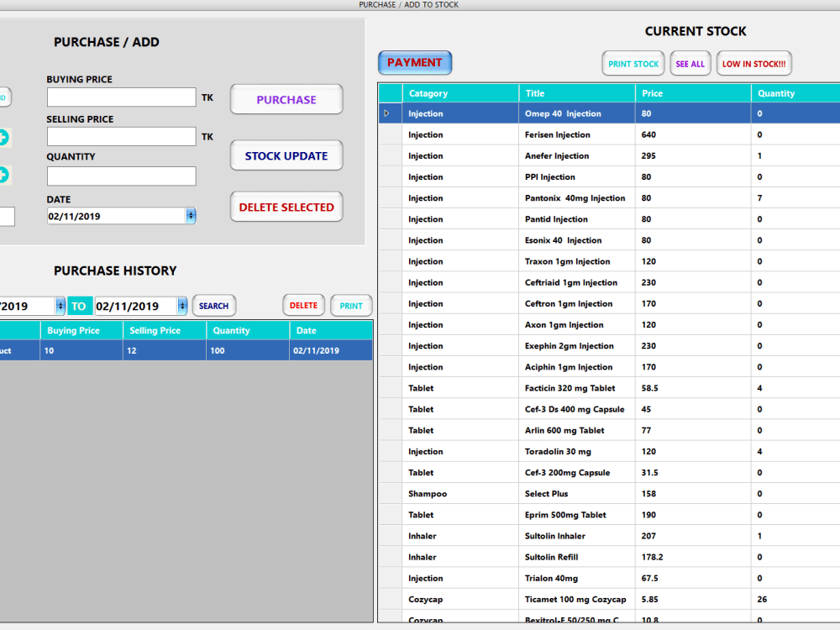This screenshot has width=840, height=630.
Task: Click the PURCHASE button
Action: 286,100
